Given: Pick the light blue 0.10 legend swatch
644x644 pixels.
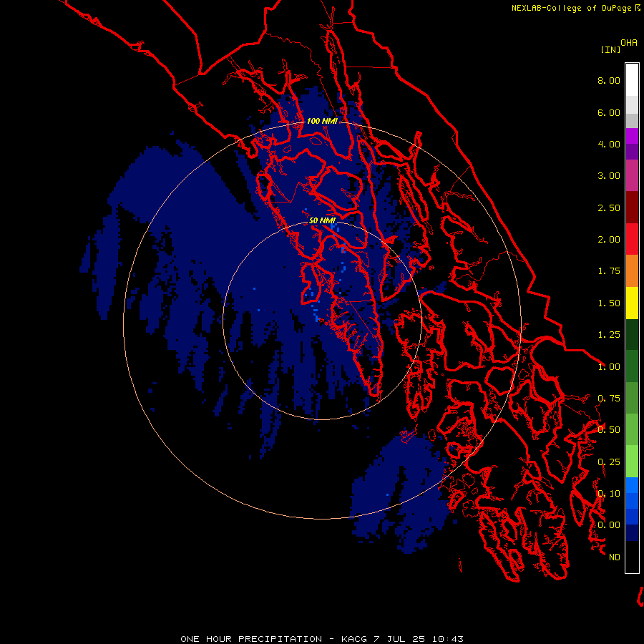Looking at the screenshot, I should coord(632,485).
